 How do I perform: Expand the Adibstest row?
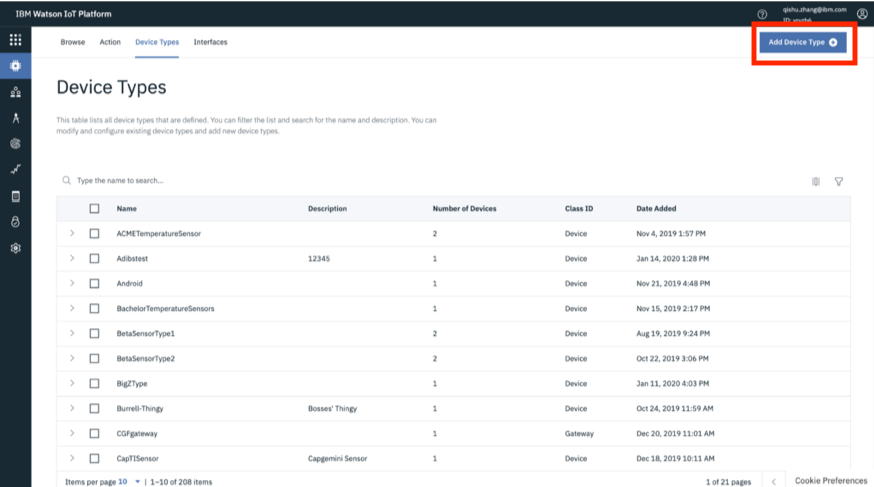point(72,258)
